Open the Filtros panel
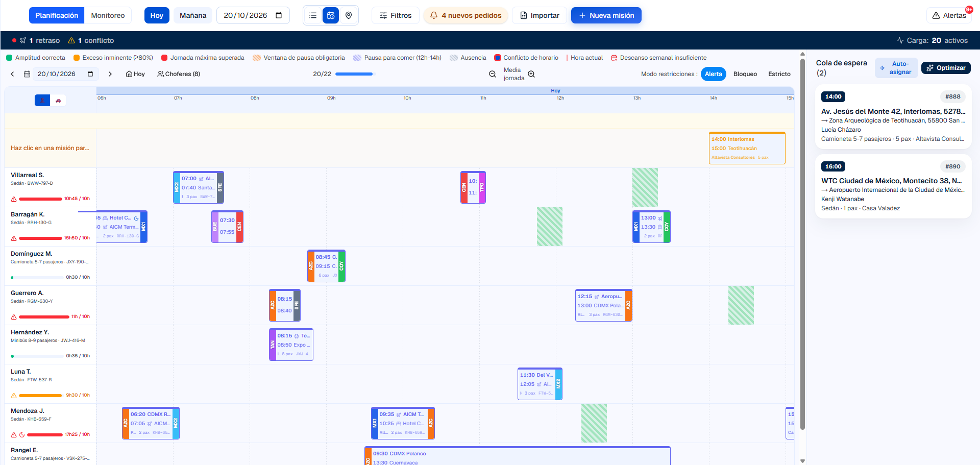This screenshot has width=980, height=465. click(396, 15)
